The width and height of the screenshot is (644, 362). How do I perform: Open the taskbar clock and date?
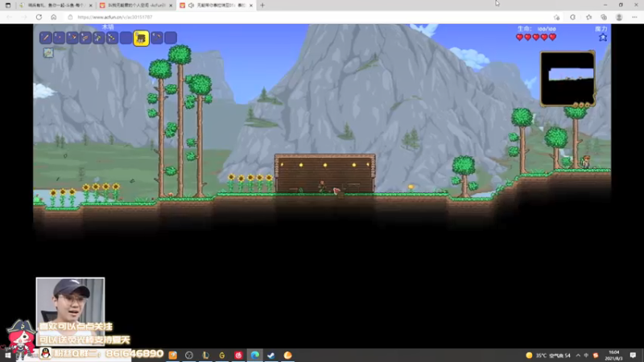pos(613,356)
